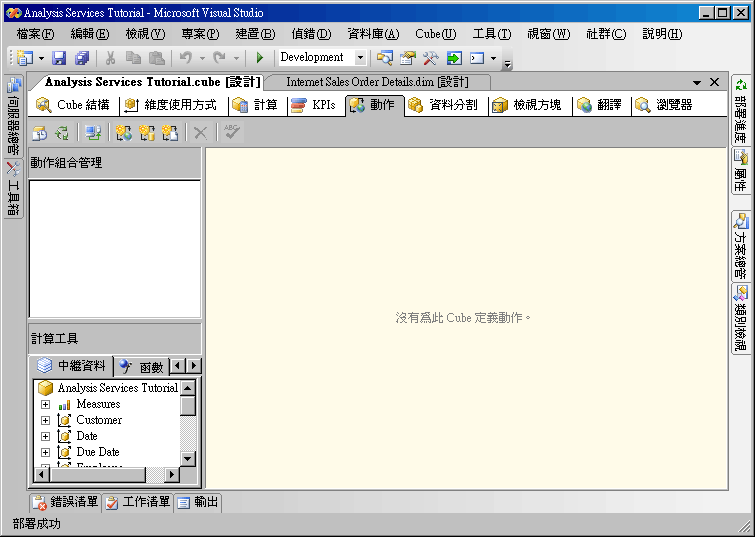Open the active documents list arrow
The height and width of the screenshot is (537, 755).
pyautogui.click(x=697, y=83)
